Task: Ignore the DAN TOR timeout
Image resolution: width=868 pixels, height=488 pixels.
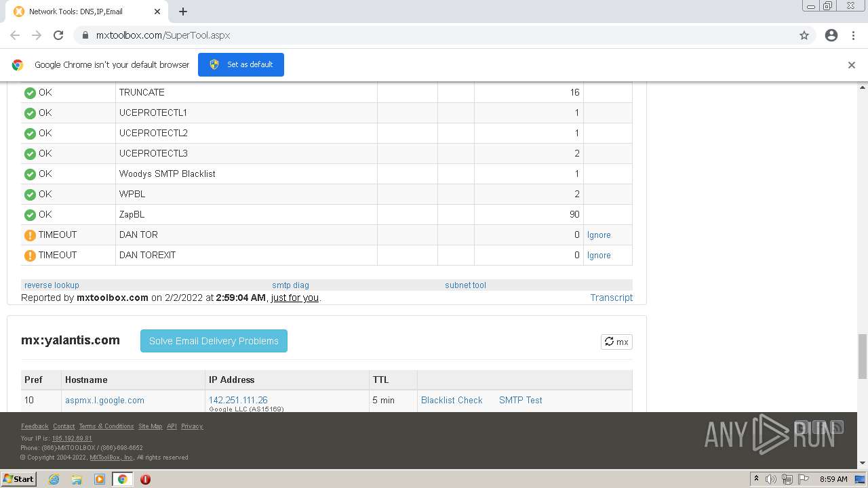Action: 599,235
